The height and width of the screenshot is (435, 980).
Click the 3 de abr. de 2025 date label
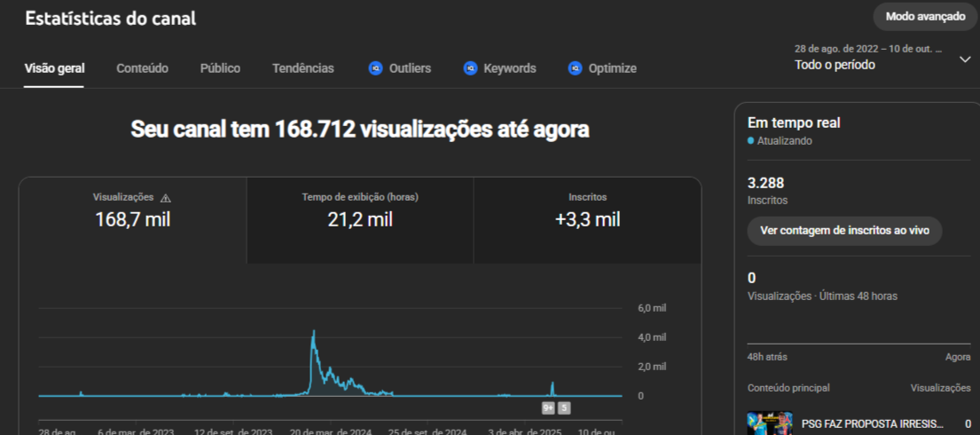(x=525, y=431)
